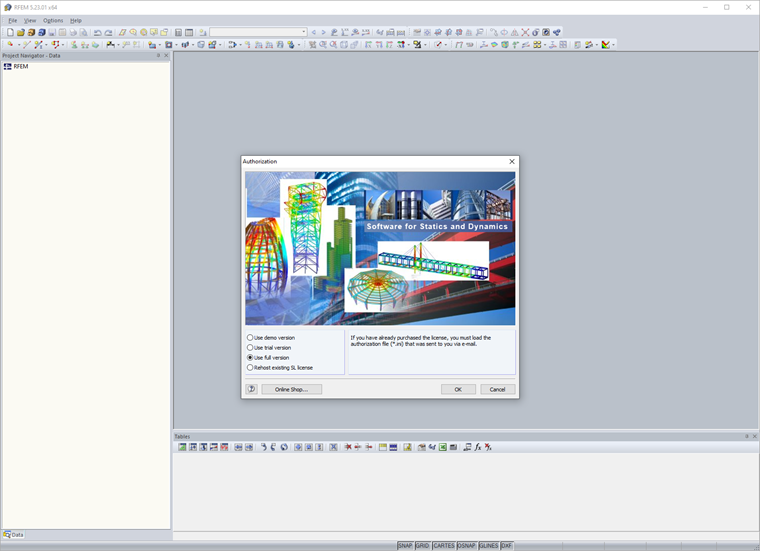Click the fx formula icon in Tables toolbar
Viewport: 760px width, 551px height.
pos(478,447)
